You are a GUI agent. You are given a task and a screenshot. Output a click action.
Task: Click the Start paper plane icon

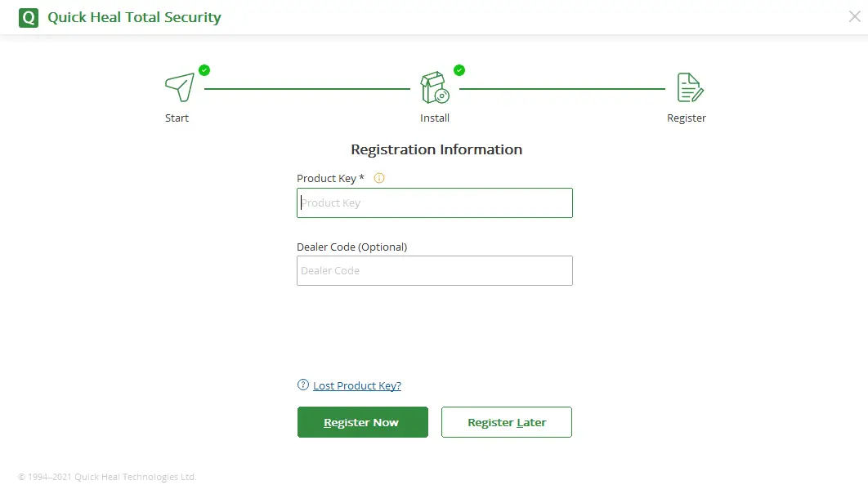179,87
